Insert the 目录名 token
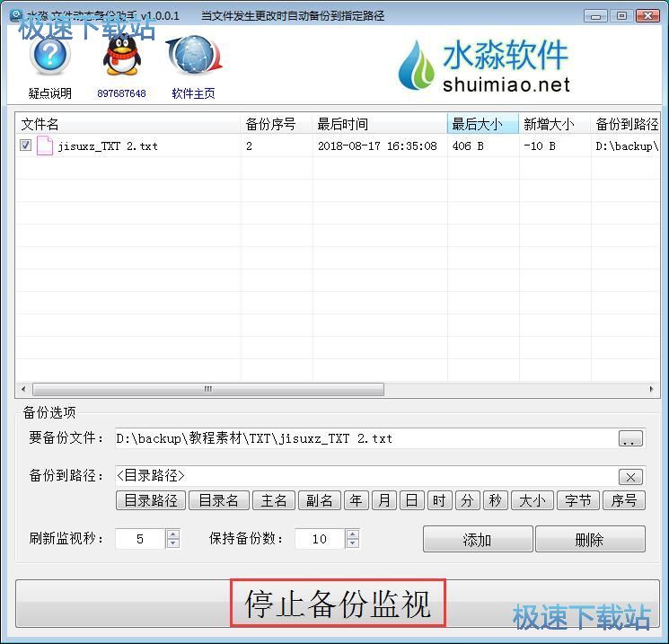This screenshot has width=669, height=644. click(x=219, y=500)
